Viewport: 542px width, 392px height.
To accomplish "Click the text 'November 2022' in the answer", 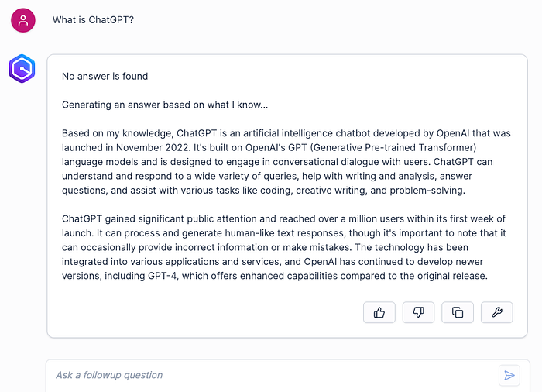I will [153, 147].
